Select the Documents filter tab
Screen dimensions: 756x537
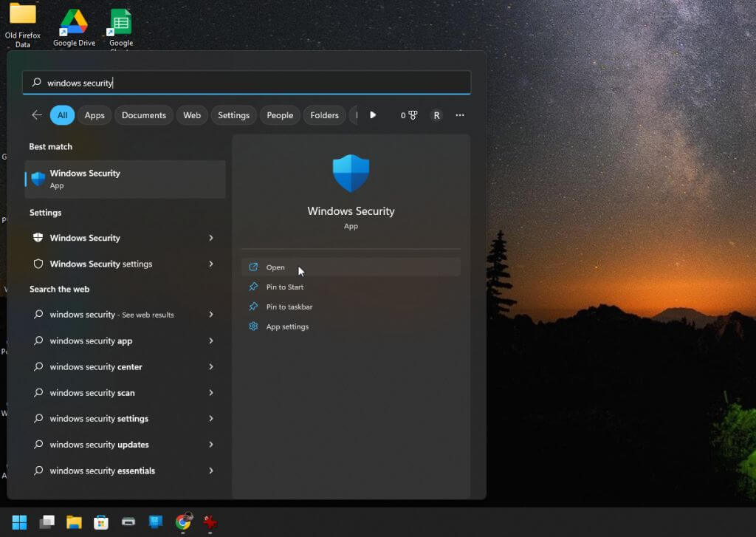(x=143, y=115)
